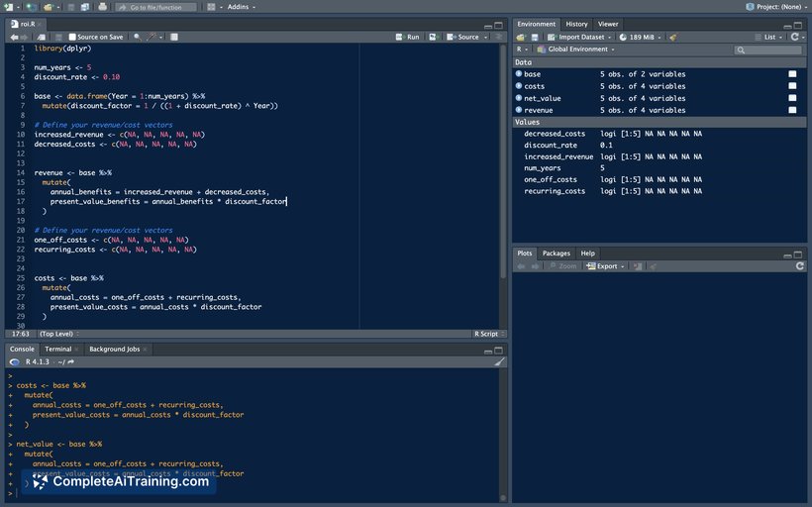The image size is (812, 507).
Task: Open the (Top Level) scope navigator
Action: click(x=59, y=334)
